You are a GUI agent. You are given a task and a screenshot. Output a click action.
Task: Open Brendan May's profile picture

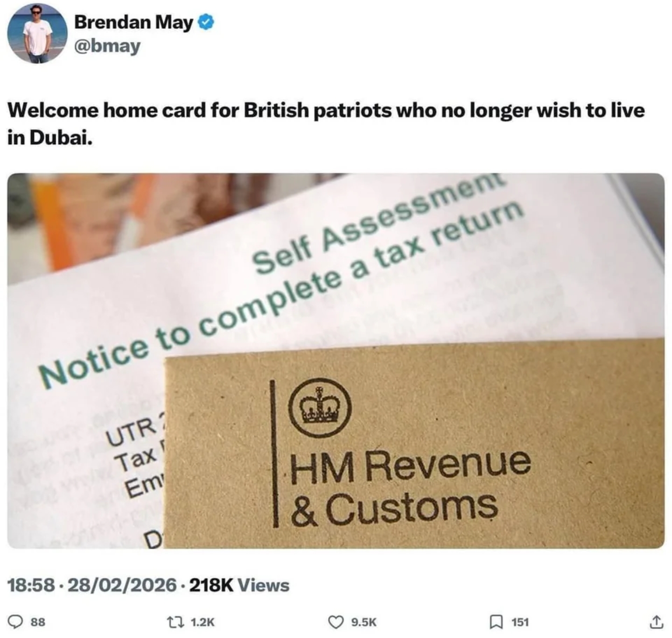tap(37, 33)
